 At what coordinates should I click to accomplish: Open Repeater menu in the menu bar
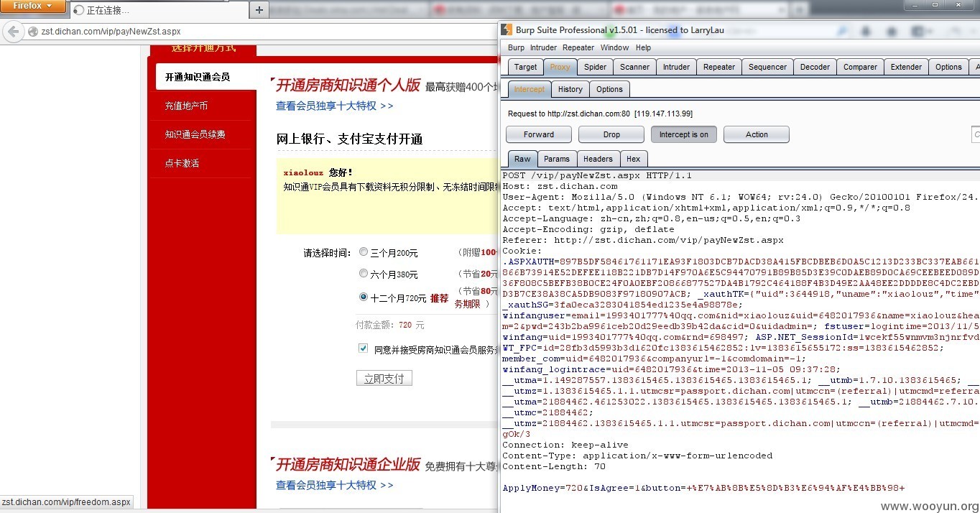[578, 47]
